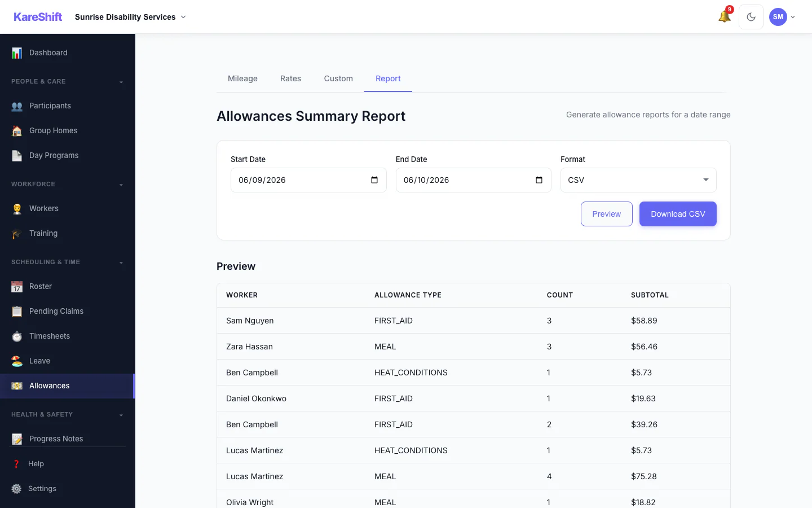Click the Start Date field 06/09/2026

pyautogui.click(x=308, y=180)
